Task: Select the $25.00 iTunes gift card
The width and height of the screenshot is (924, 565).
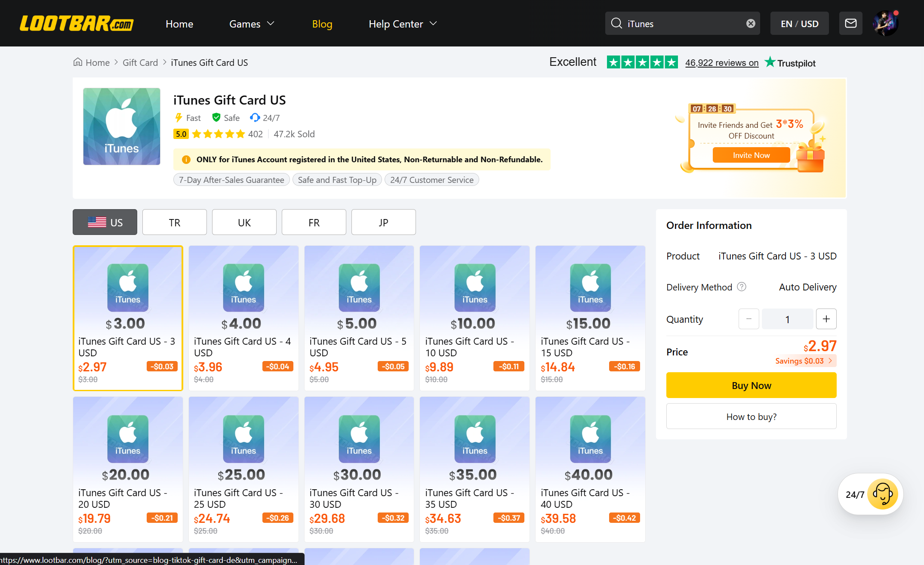Action: 243,469
